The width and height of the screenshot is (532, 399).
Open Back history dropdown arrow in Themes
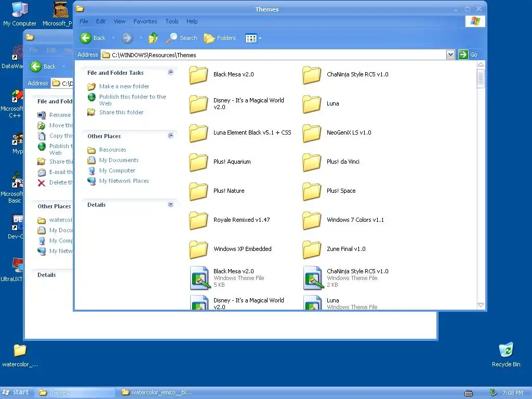tap(113, 38)
